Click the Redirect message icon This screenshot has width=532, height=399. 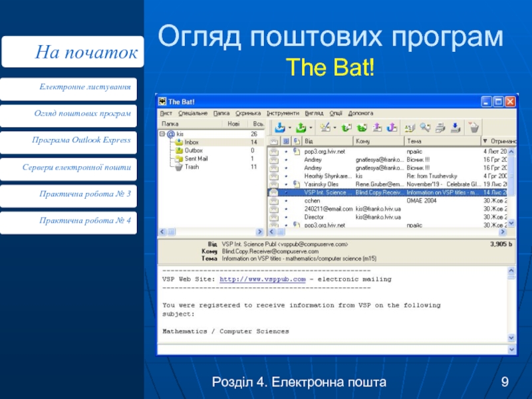click(x=392, y=128)
